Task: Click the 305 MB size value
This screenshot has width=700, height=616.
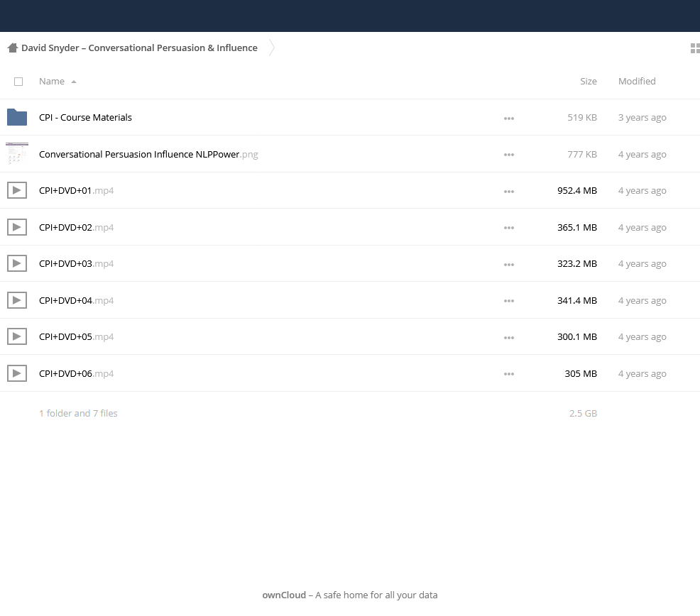Action: (581, 373)
